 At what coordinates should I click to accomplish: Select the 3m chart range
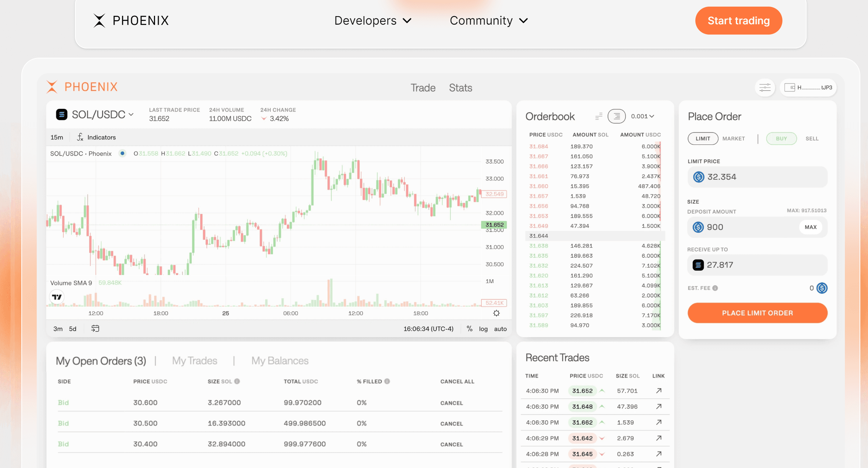coord(58,329)
